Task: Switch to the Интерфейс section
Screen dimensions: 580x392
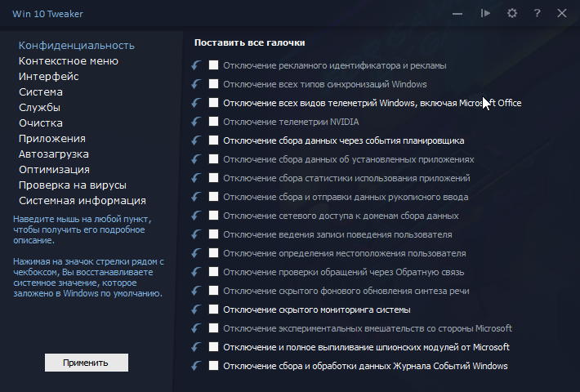Action: click(x=49, y=77)
